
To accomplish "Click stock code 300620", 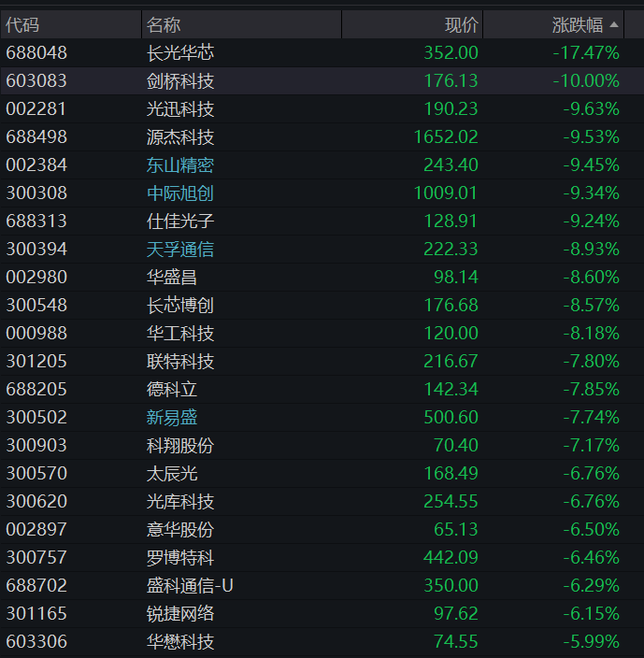I will tap(36, 502).
